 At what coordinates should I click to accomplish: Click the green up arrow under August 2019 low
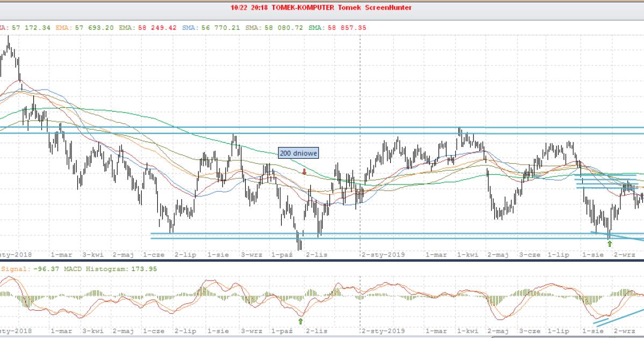click(x=609, y=244)
